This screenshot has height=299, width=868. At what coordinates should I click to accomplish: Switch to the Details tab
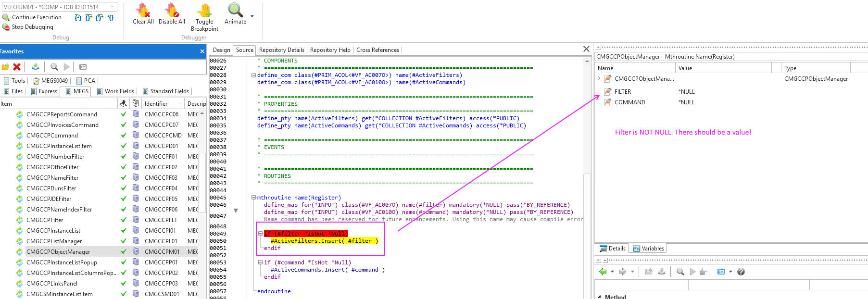coord(612,249)
